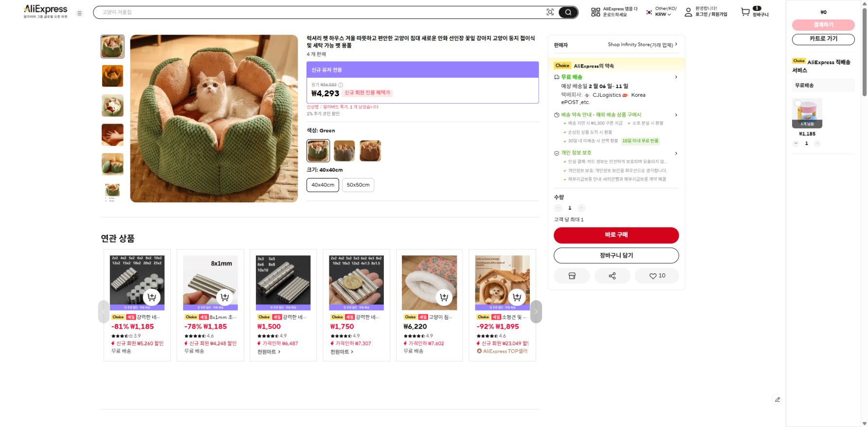Click the red 바로 구매 button
868x427 pixels.
coord(616,235)
